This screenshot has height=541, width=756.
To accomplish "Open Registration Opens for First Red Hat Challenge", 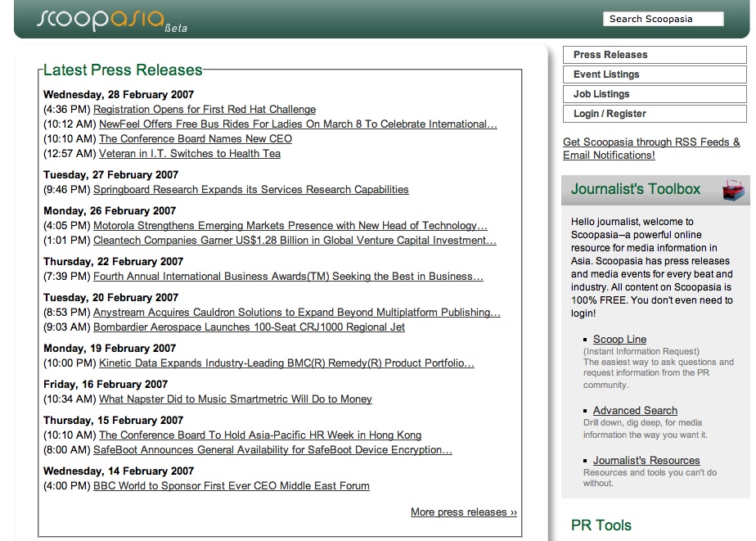I will (205, 110).
